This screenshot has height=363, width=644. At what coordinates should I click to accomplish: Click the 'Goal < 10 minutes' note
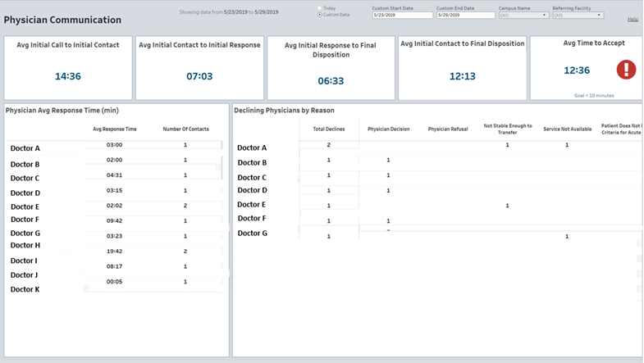[594, 95]
